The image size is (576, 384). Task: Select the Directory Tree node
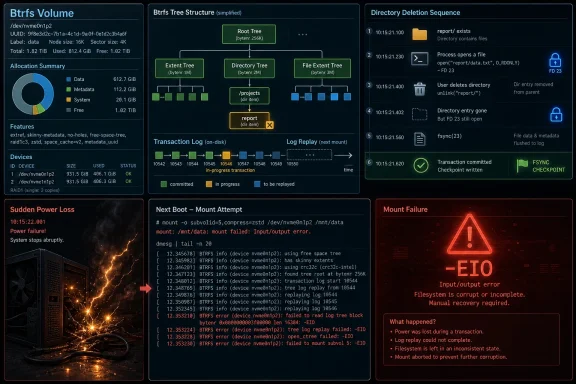pos(249,68)
